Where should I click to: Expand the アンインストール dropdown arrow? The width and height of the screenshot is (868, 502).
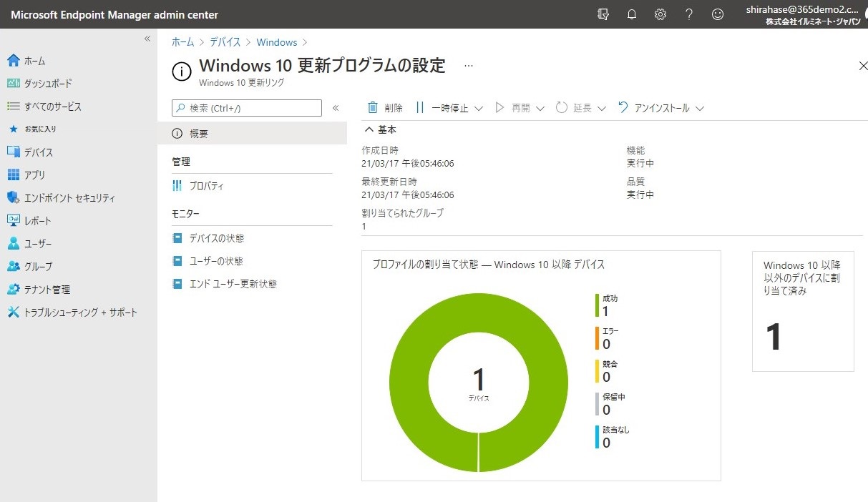click(x=700, y=109)
